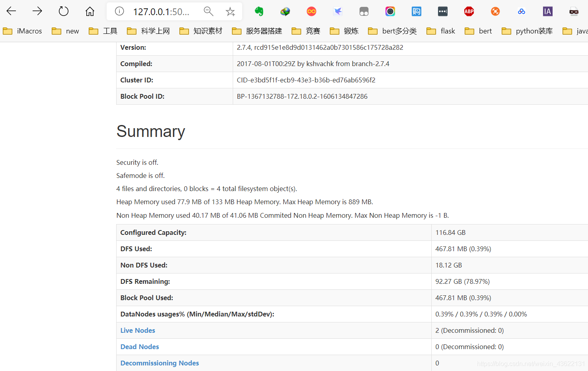The width and height of the screenshot is (588, 371).
Task: Open the python装库 bookmarks folder
Action: coord(527,31)
